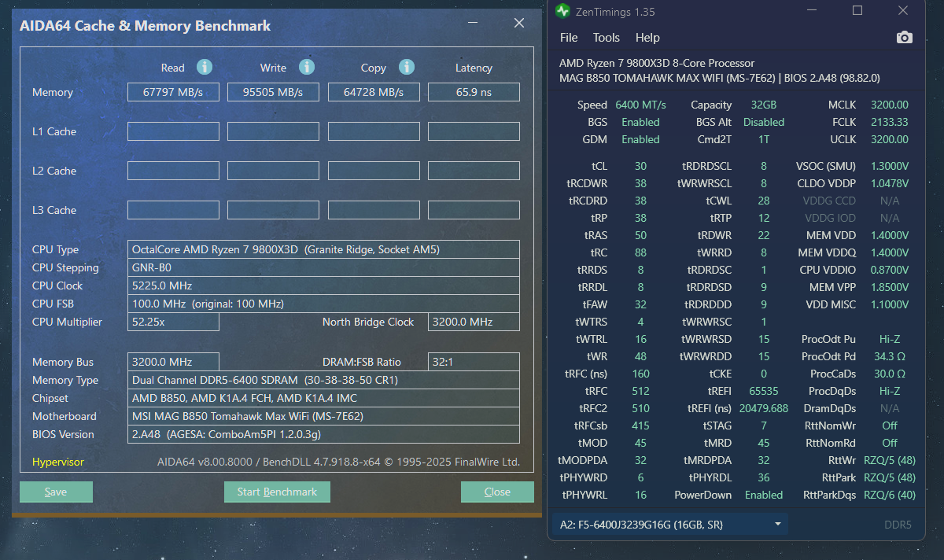
Task: Click the ZenTimings screenshot camera icon
Action: 905,37
